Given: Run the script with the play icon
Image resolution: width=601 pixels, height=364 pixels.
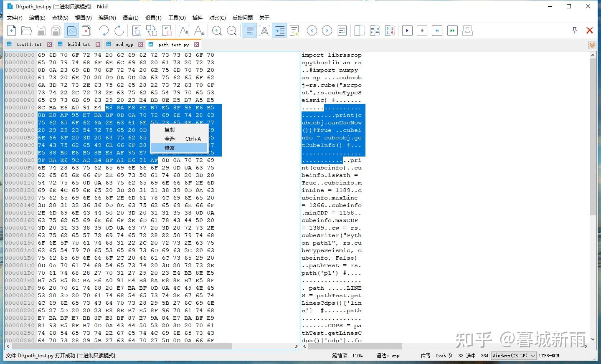Looking at the screenshot, I should pyautogui.click(x=407, y=30).
